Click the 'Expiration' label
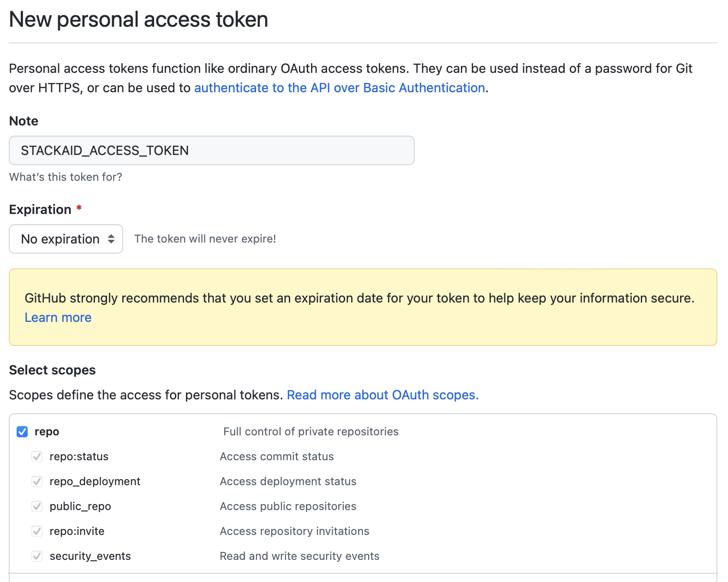728x582 pixels. [41, 209]
